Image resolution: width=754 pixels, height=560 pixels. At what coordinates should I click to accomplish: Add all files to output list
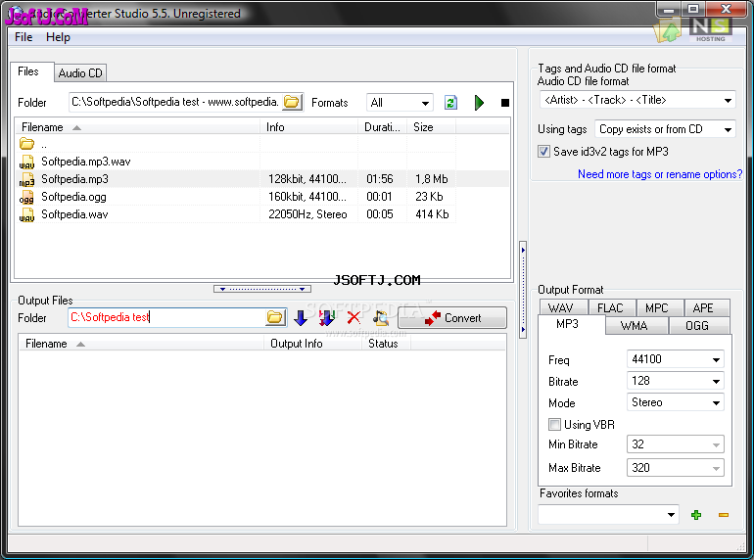327,318
